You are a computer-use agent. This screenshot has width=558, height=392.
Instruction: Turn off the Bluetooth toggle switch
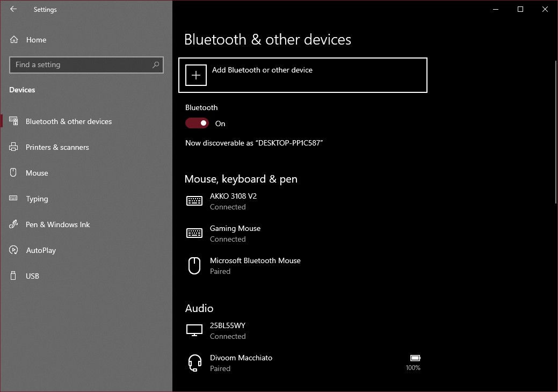coord(197,123)
